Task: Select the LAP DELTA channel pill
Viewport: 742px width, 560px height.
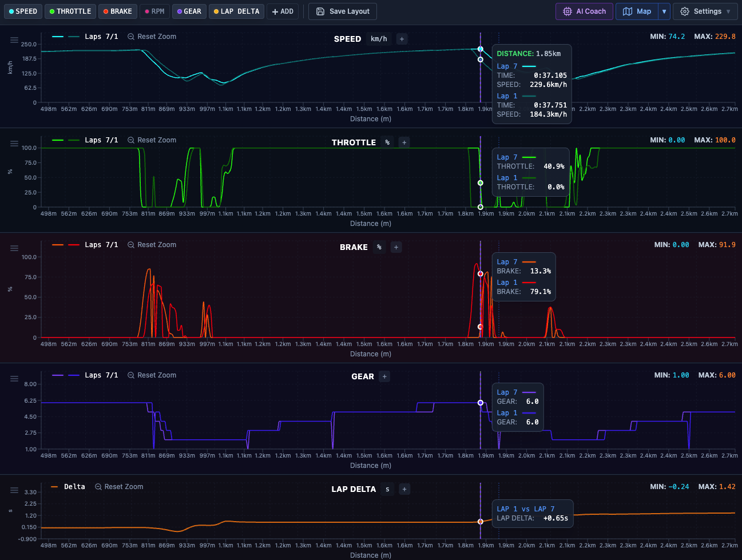Action: 236,11
